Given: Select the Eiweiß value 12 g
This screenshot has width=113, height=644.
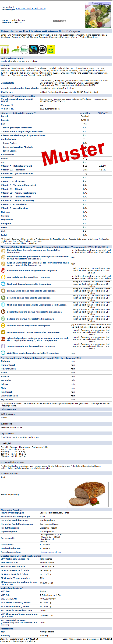Looking at the screenshot, I should click(85, 159).
